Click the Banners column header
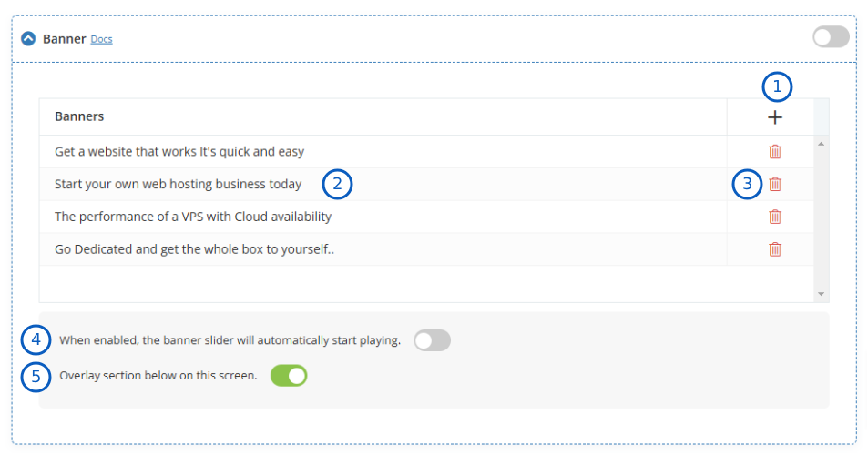Screen dimensions: 868x455 [x=79, y=116]
